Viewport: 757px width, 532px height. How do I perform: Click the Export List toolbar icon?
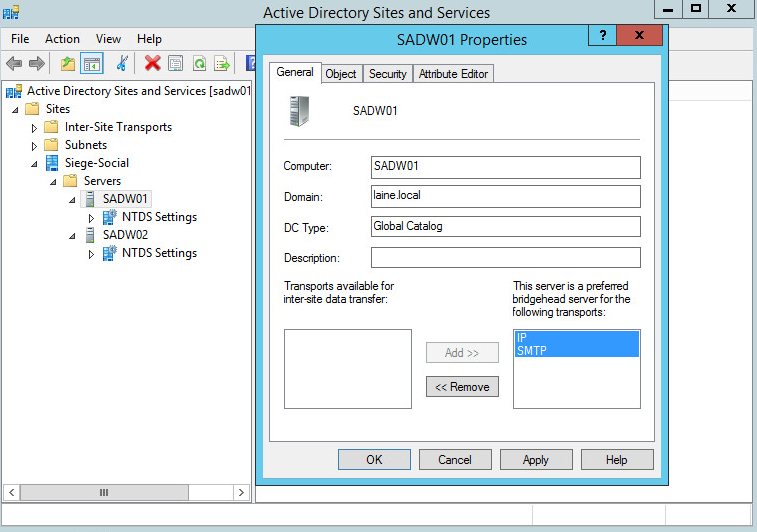[222, 63]
